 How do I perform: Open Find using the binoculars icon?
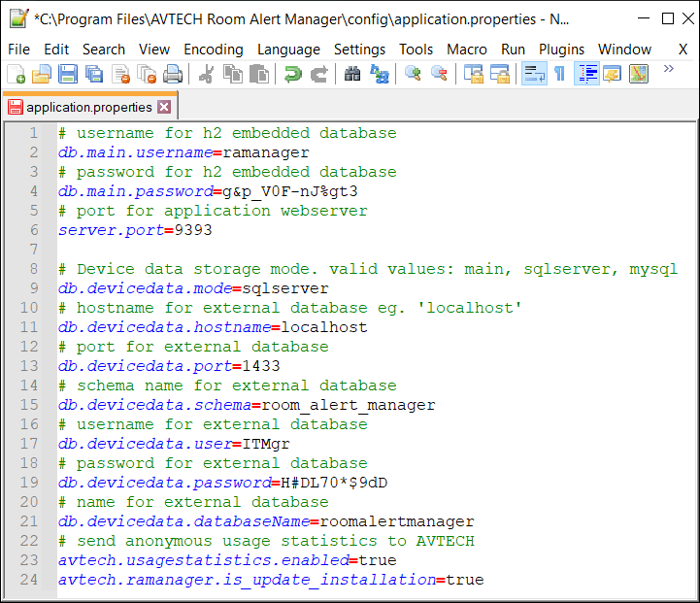(x=352, y=74)
